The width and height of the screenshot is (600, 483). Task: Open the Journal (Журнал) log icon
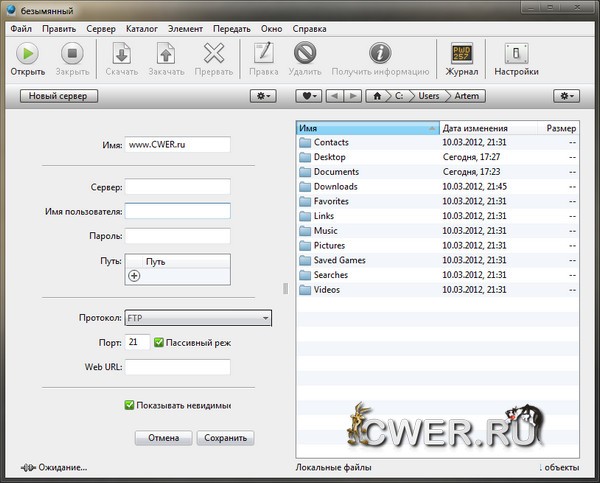point(461,53)
